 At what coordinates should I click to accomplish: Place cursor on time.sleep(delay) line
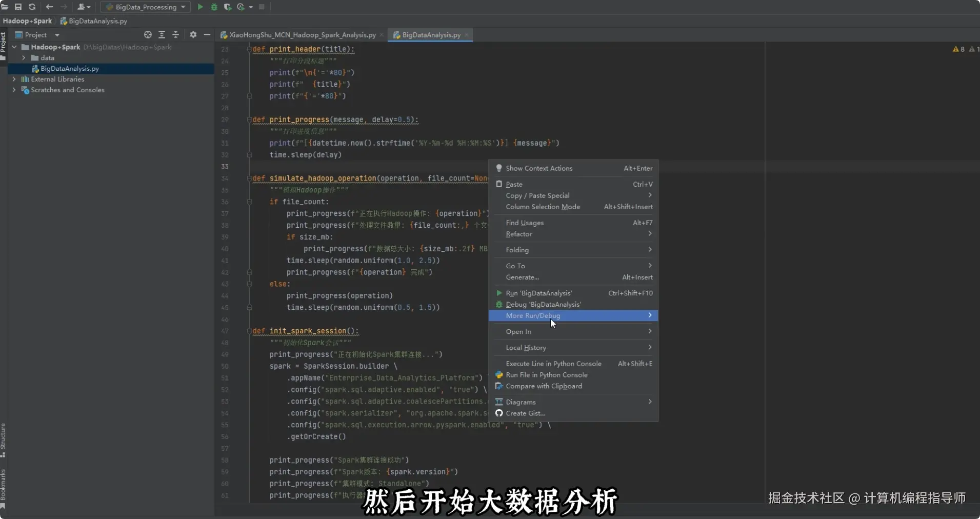305,155
